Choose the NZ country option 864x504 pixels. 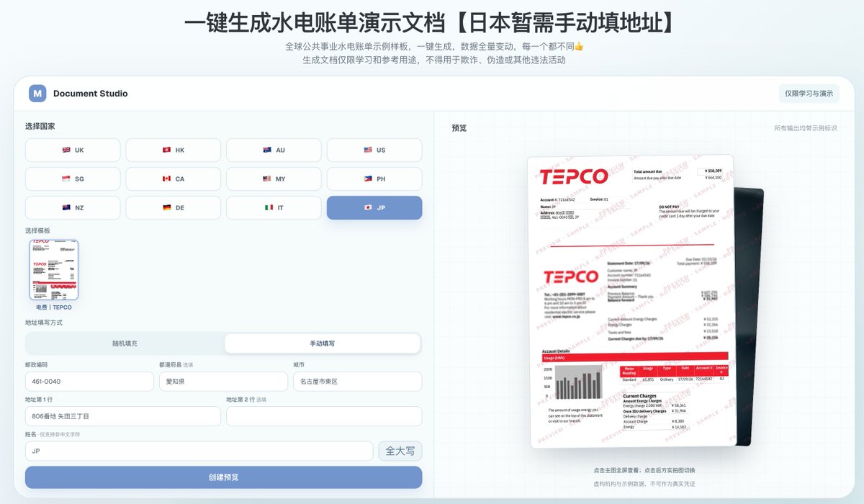(x=73, y=207)
